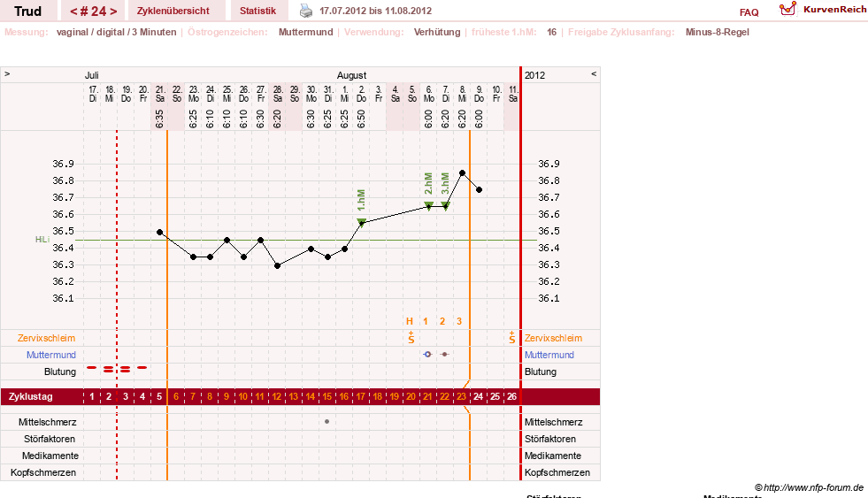The width and height of the screenshot is (868, 498).
Task: Click the Muttermund label on the right
Action: 549,355
